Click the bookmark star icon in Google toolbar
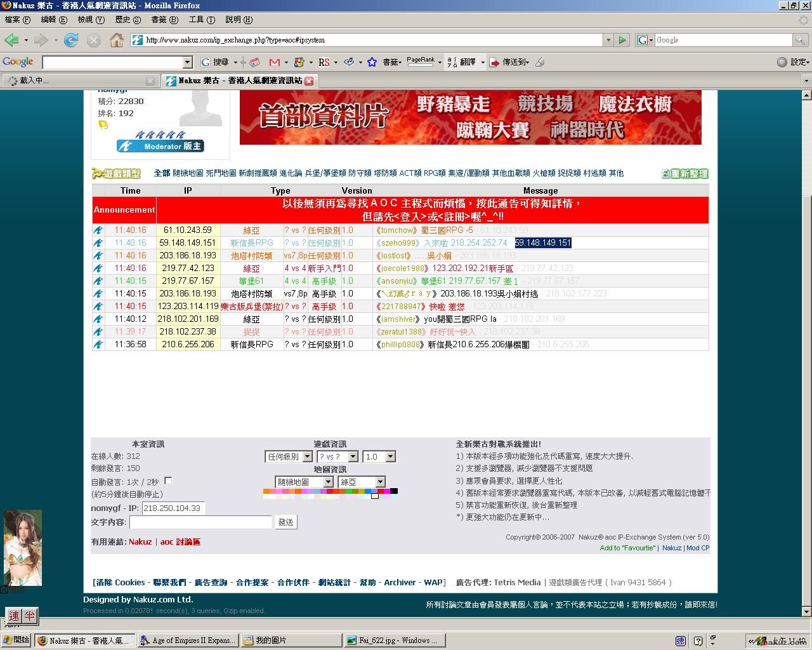Viewport: 812px width, 650px height. tap(372, 62)
